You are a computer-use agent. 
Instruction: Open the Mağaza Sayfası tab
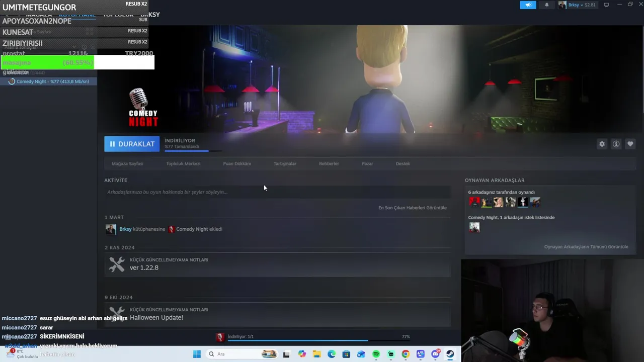point(127,163)
